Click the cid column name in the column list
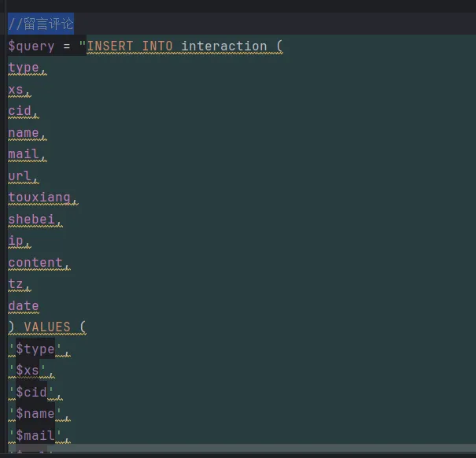 coord(20,111)
